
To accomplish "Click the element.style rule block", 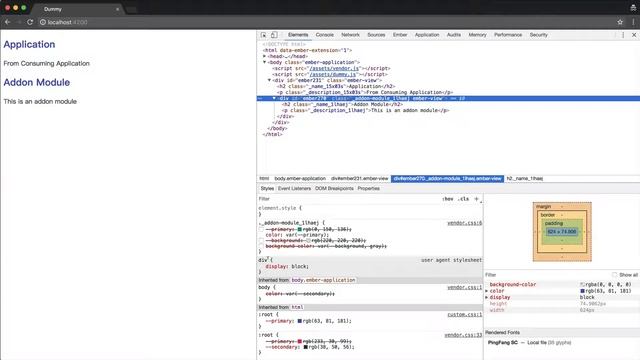I will (370, 211).
